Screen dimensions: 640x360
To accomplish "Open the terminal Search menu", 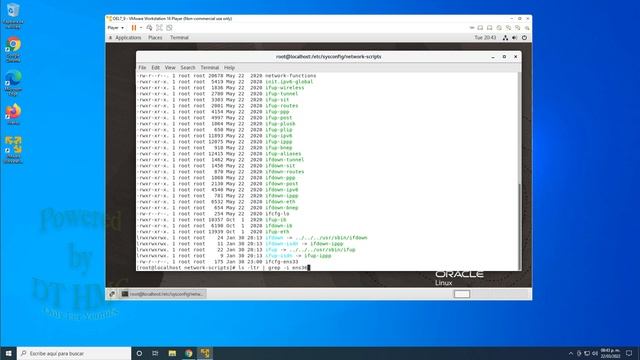I will pos(188,67).
